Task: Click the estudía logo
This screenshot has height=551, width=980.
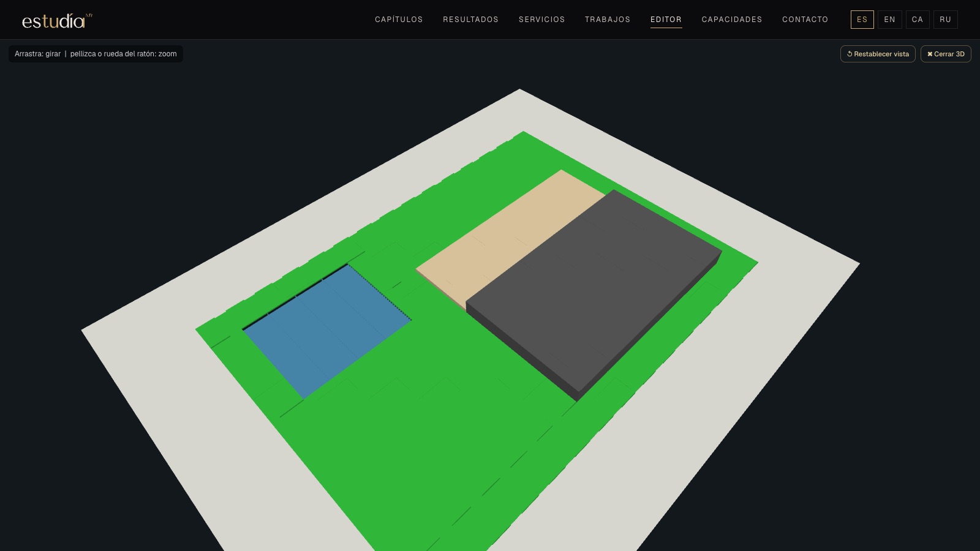Action: point(57,21)
